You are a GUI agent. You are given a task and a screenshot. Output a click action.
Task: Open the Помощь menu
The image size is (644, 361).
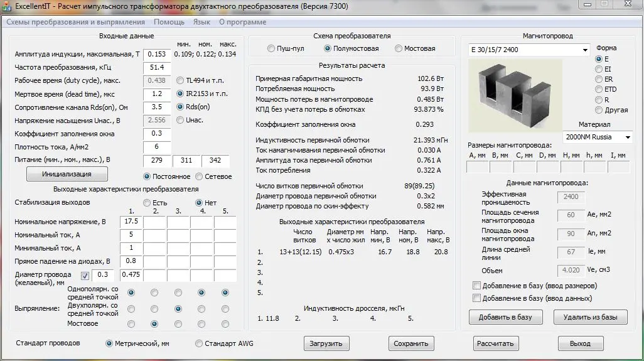click(x=169, y=22)
